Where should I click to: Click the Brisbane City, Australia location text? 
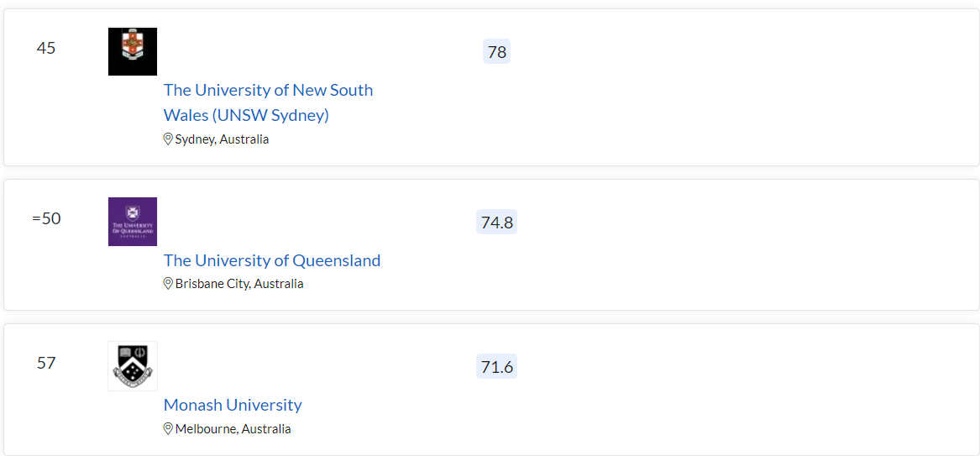[239, 284]
